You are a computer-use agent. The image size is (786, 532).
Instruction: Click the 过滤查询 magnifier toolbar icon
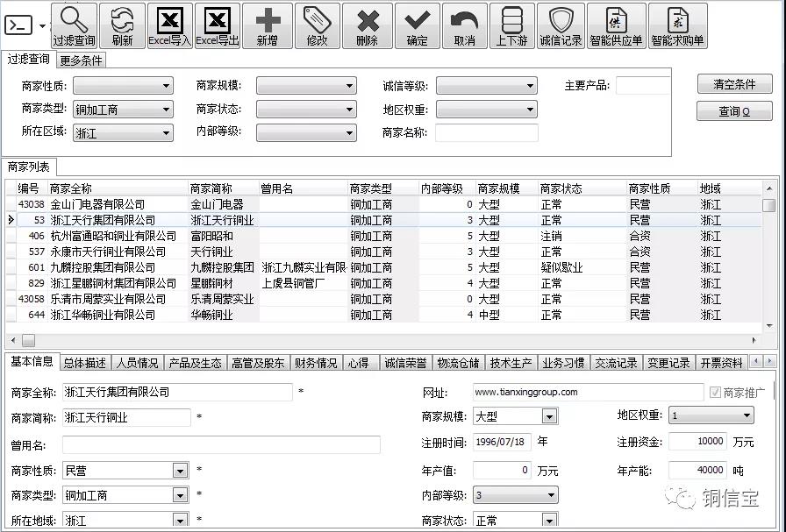point(74,19)
